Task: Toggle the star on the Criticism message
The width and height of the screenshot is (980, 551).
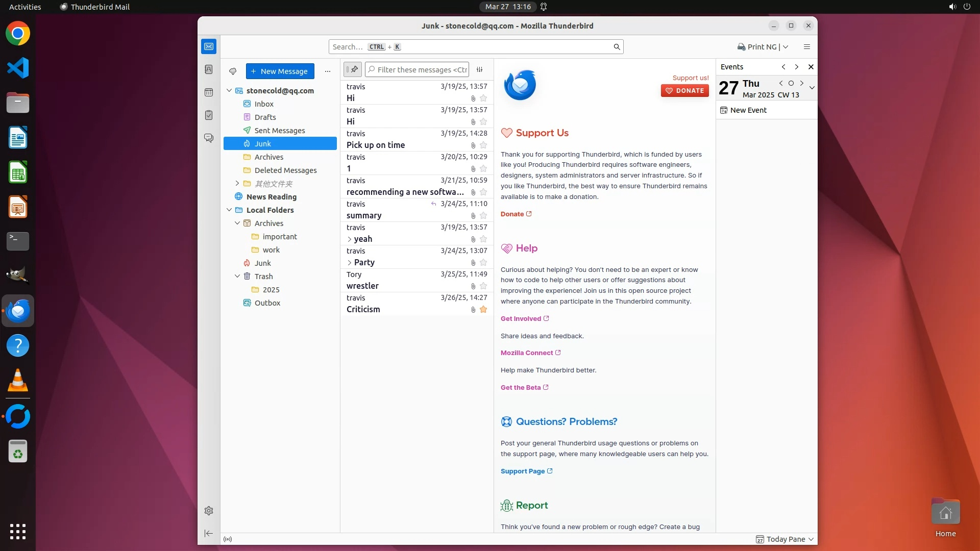Action: coord(483,310)
